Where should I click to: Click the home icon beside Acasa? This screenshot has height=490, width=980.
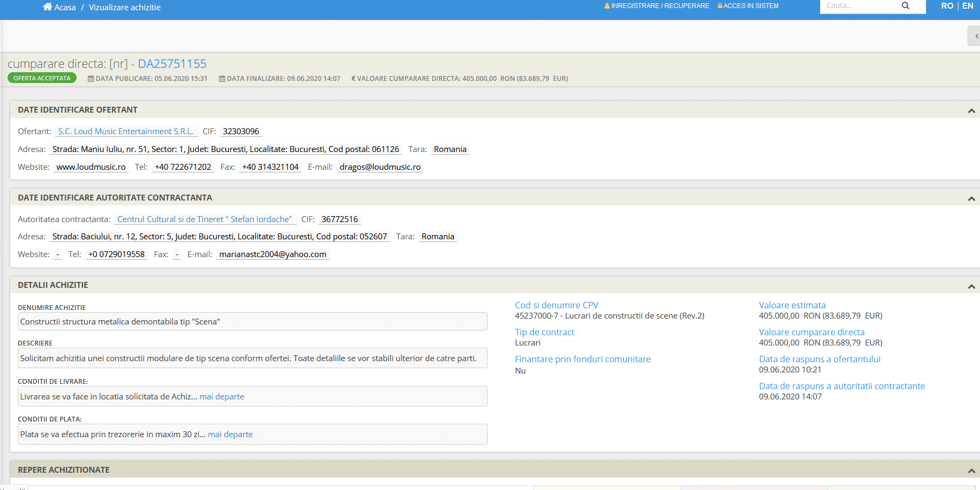pos(47,7)
